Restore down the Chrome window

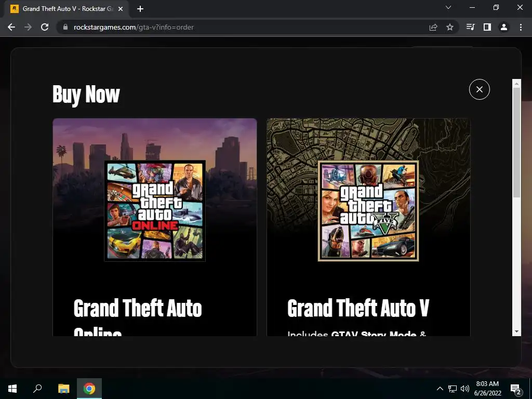pyautogui.click(x=496, y=7)
